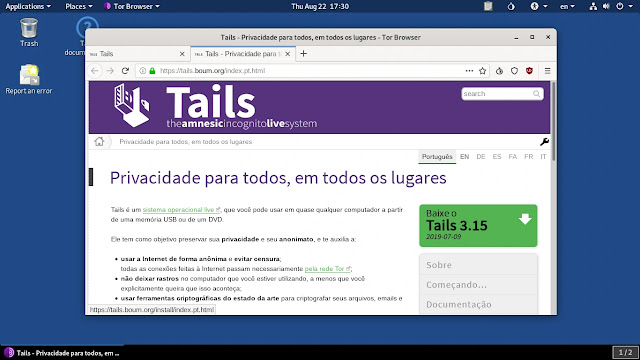Open the power system menu dropdown

(x=624, y=6)
